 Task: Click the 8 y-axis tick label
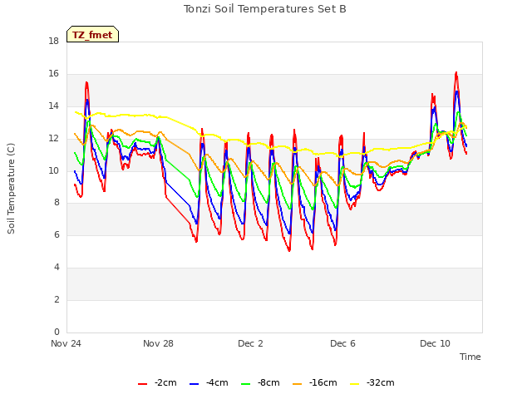point(57,203)
